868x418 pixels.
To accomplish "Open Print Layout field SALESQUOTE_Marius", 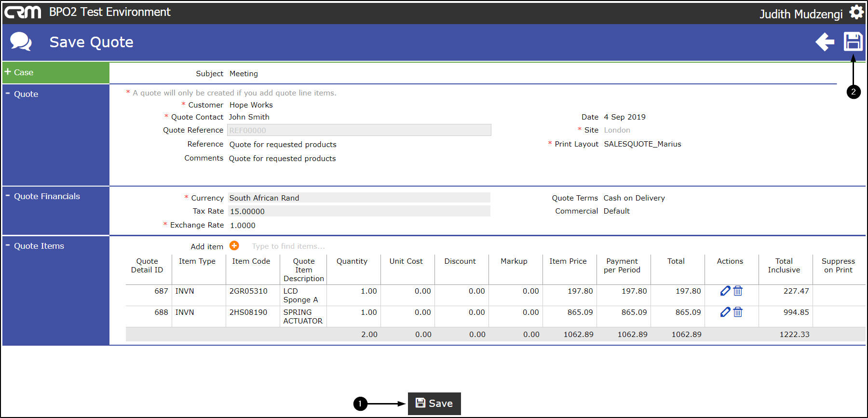I will point(643,144).
